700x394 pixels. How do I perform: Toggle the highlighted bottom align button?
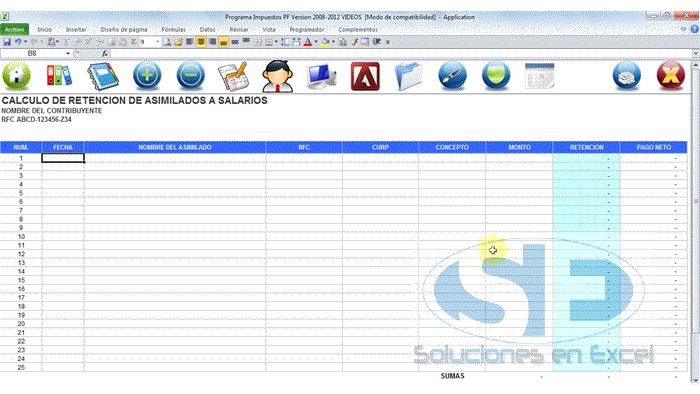tap(223, 42)
